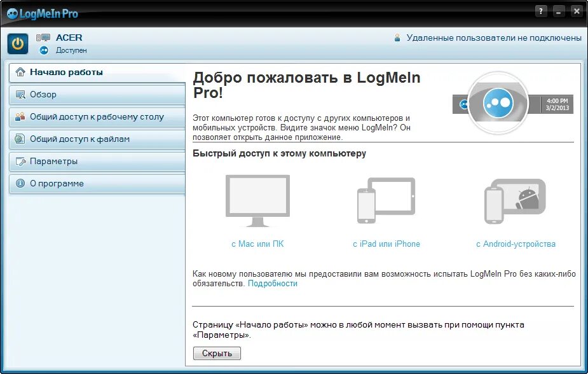Click the ACER computer name
The image size is (588, 374).
click(69, 38)
